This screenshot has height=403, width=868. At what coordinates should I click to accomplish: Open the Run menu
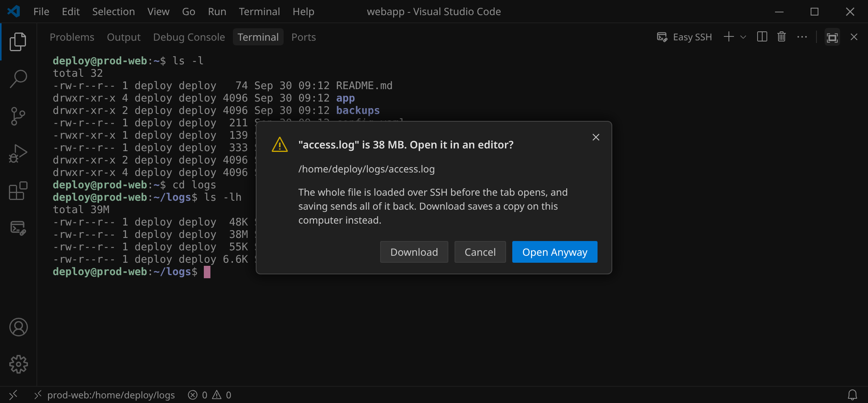point(217,12)
